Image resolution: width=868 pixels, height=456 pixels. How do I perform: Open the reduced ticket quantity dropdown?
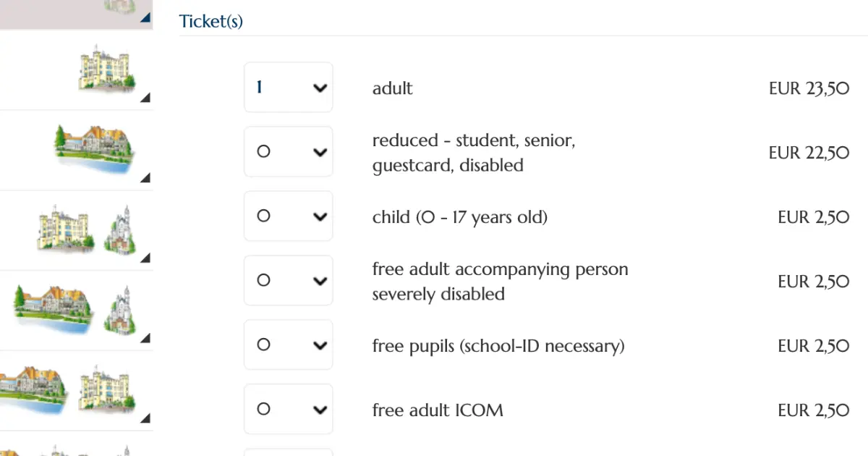click(x=289, y=152)
